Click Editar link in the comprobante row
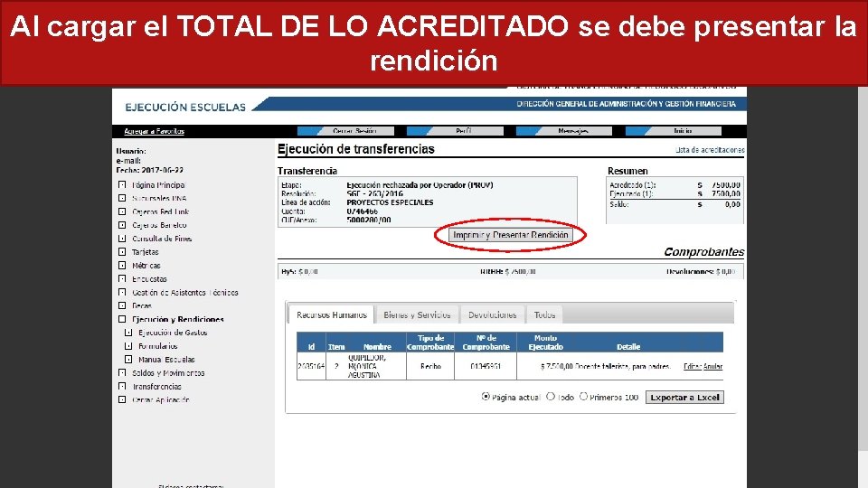This screenshot has width=868, height=488. [692, 366]
